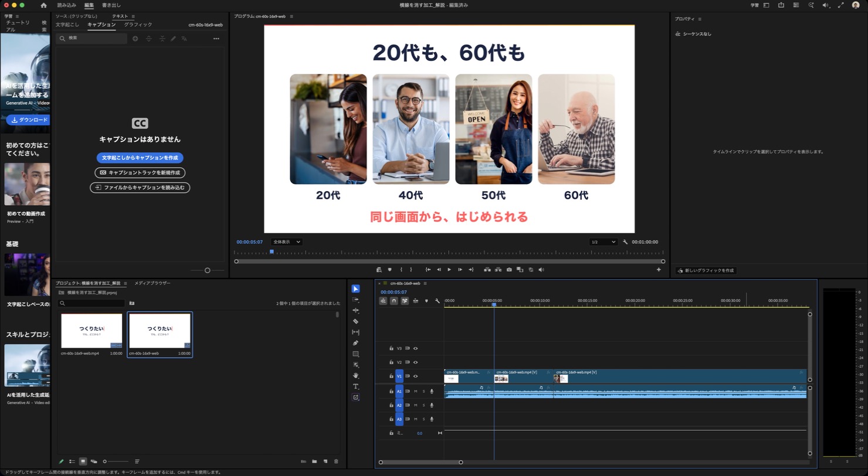Open the 1/2 playback resolution dropdown
The image size is (868, 476).
pyautogui.click(x=603, y=242)
